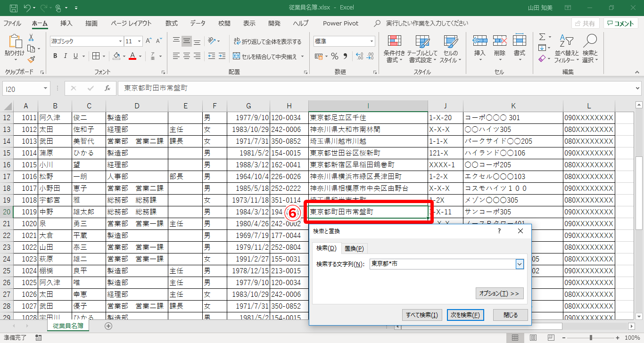Toggle セルを結合して中央揃え
The height and width of the screenshot is (343, 644).
coord(265,57)
